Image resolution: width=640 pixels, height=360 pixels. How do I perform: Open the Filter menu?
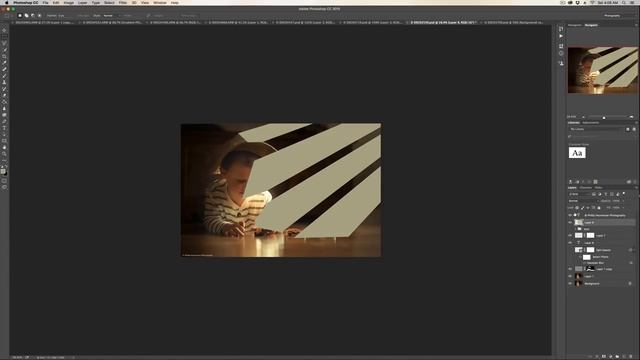pyautogui.click(x=123, y=2)
